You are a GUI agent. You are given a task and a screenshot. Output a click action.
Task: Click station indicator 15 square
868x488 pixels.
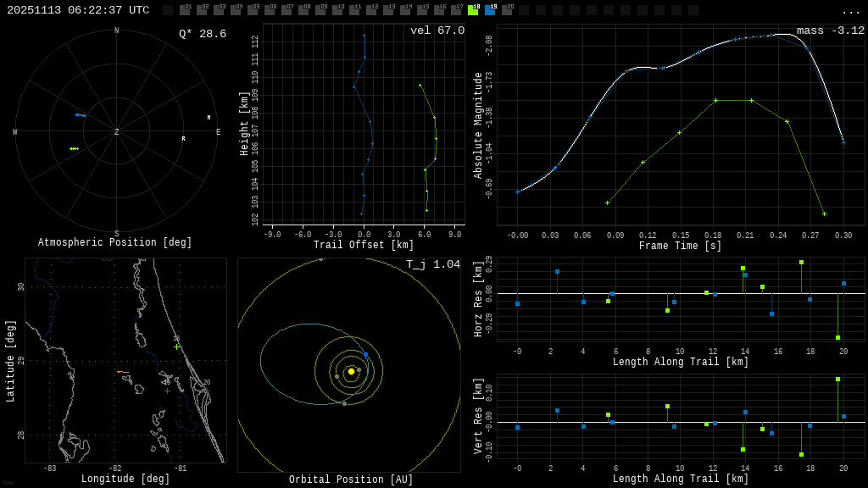pyautogui.click(x=422, y=10)
